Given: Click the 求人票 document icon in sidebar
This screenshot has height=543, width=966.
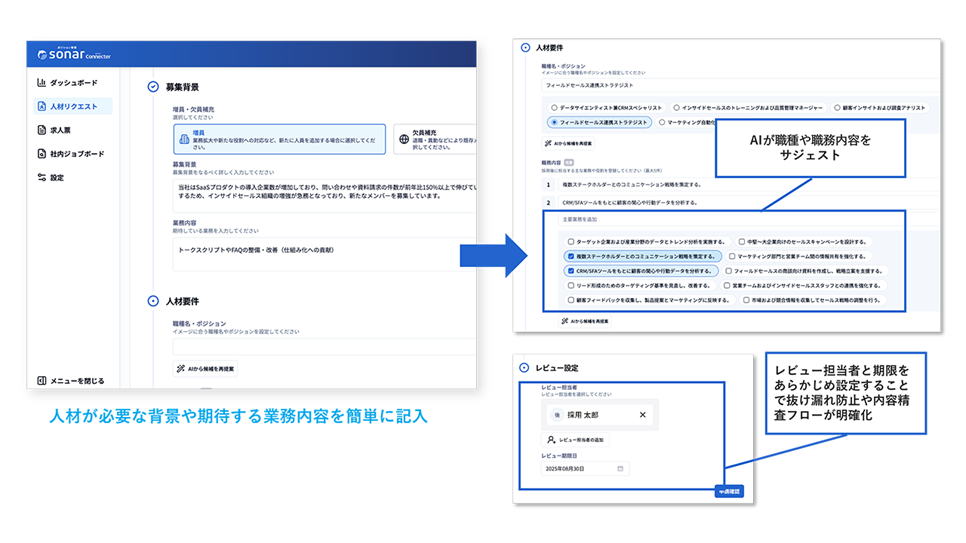Looking at the screenshot, I should click(x=41, y=130).
